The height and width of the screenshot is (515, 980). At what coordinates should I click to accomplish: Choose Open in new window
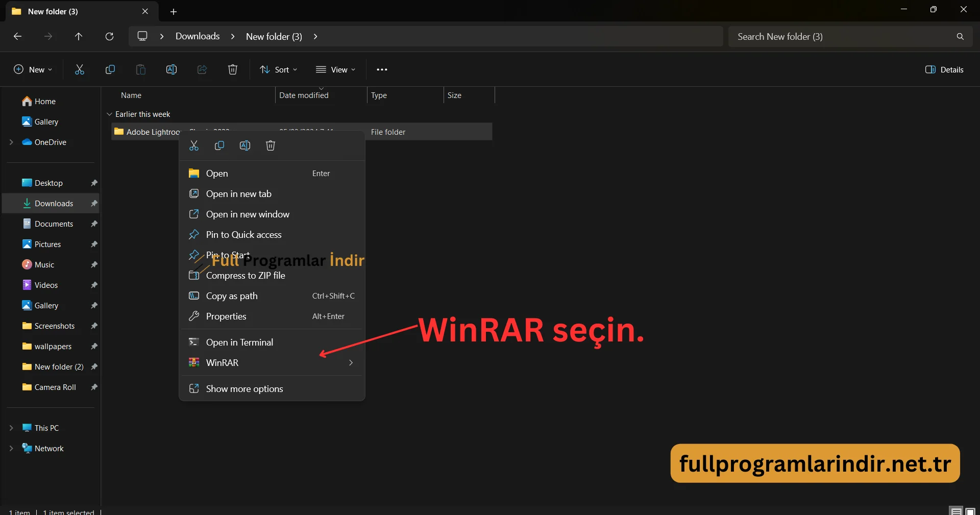[272, 214]
